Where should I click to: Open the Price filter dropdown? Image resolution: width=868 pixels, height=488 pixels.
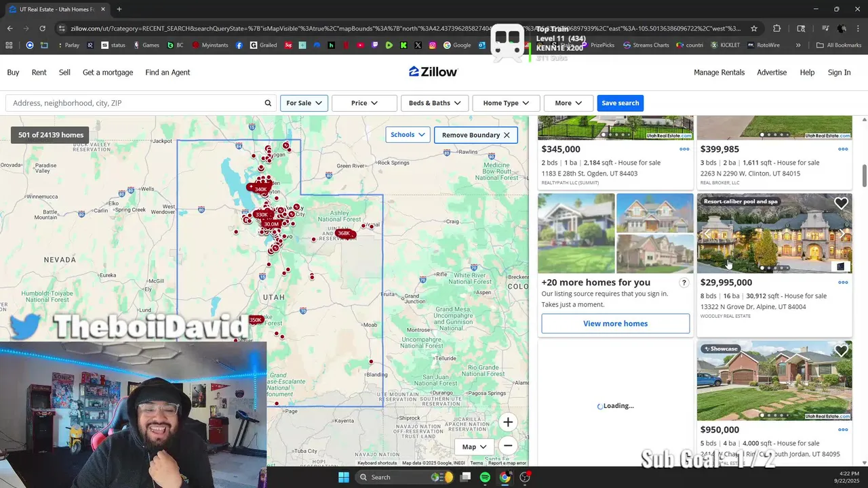pos(364,103)
